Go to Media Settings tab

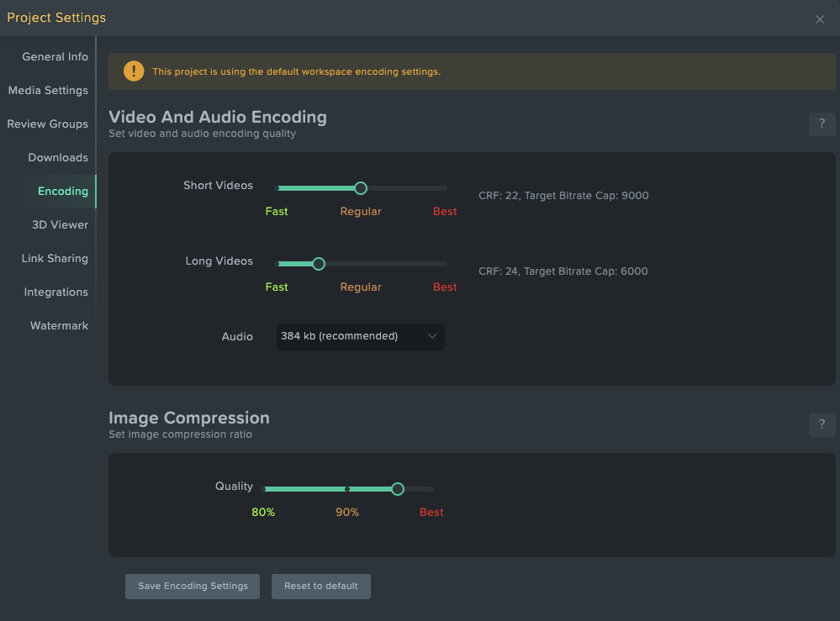(x=48, y=91)
